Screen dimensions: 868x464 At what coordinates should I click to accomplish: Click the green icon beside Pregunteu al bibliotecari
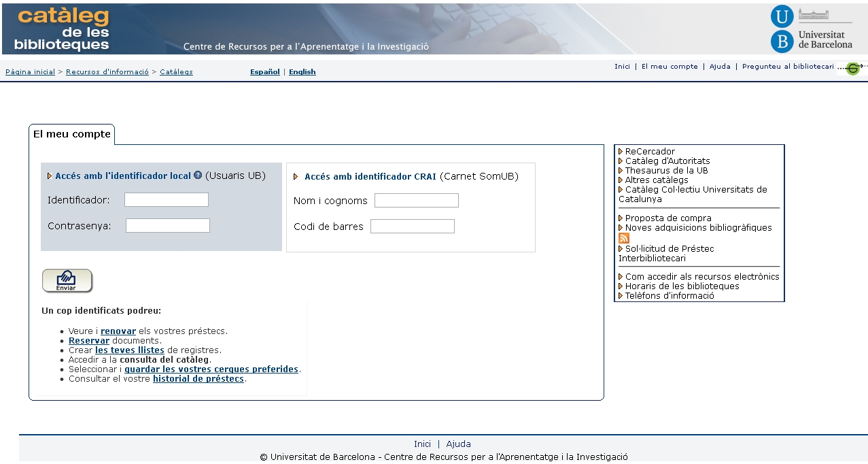pyautogui.click(x=852, y=68)
